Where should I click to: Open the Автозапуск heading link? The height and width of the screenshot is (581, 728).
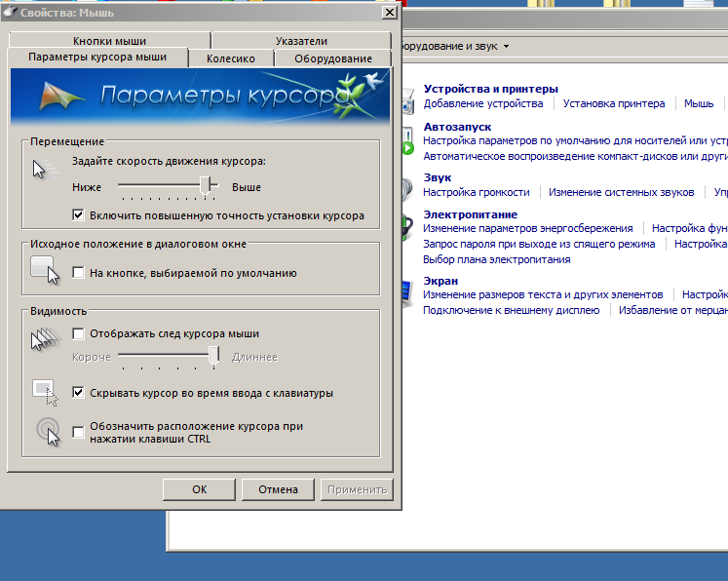click(457, 127)
